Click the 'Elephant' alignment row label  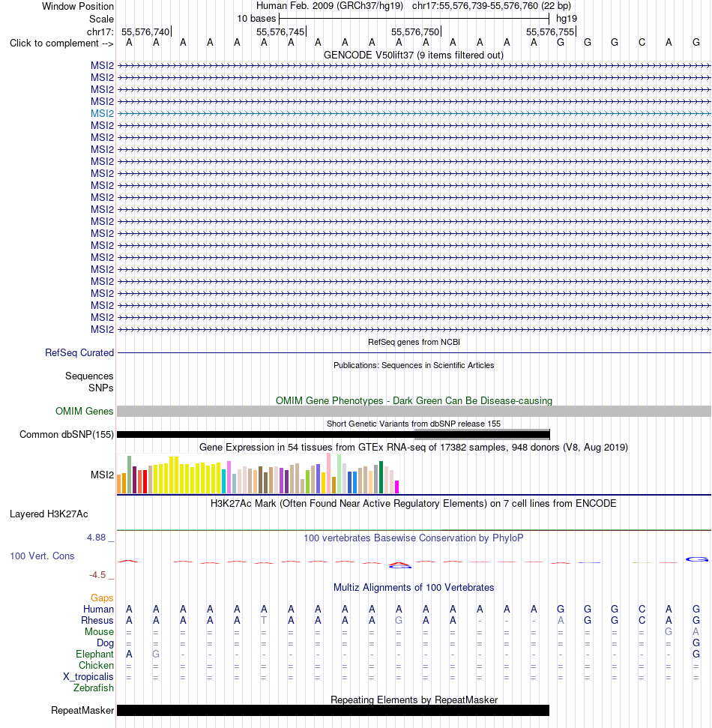(x=94, y=655)
